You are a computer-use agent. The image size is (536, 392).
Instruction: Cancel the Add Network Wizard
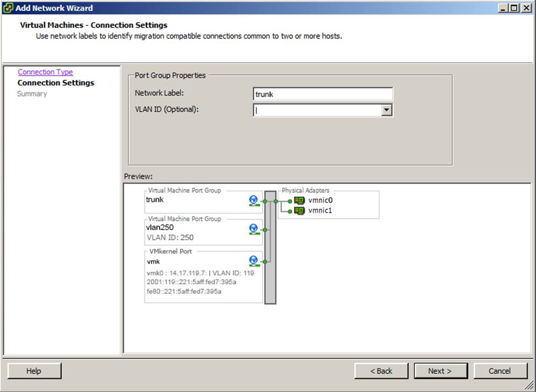pyautogui.click(x=500, y=371)
